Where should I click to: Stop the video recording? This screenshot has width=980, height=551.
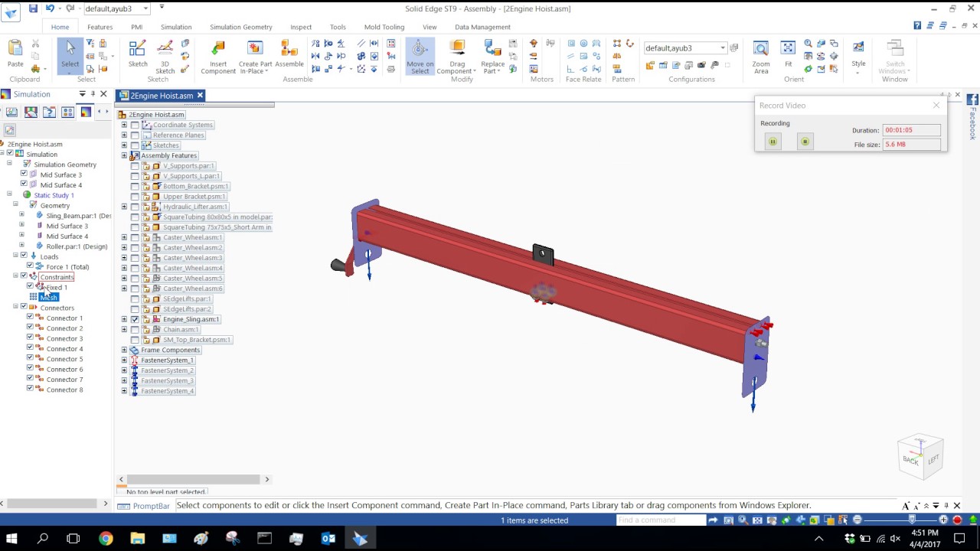[x=805, y=142]
